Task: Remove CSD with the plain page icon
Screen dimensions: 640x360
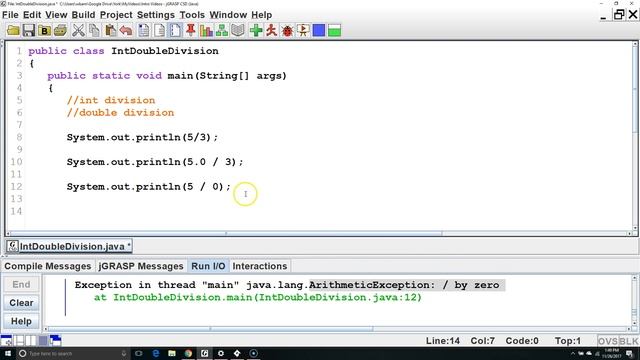Action: pos(160,31)
